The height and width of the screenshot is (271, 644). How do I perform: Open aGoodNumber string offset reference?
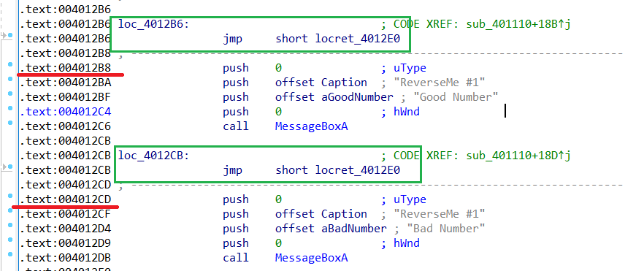point(357,97)
